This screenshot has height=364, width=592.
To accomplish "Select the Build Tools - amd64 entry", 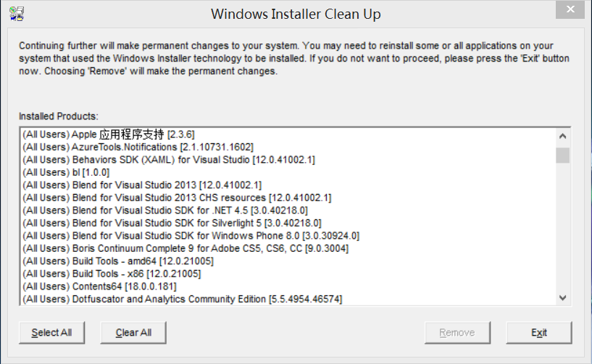I will tap(118, 261).
